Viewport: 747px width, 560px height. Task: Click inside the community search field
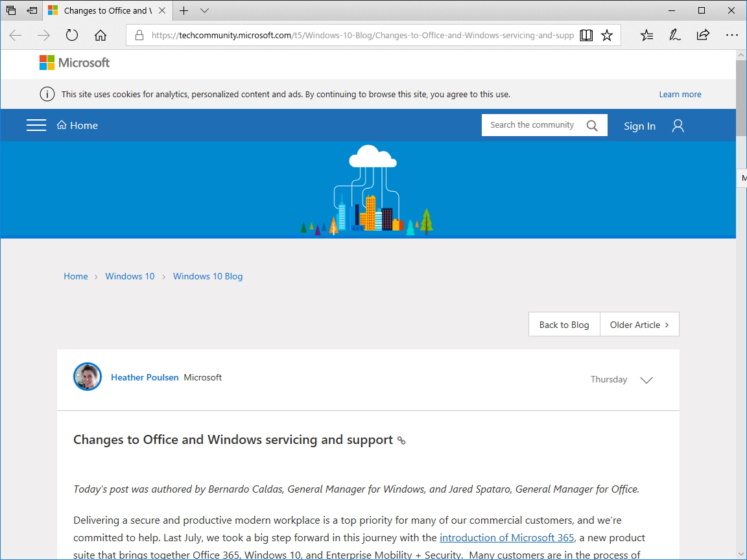tap(532, 124)
